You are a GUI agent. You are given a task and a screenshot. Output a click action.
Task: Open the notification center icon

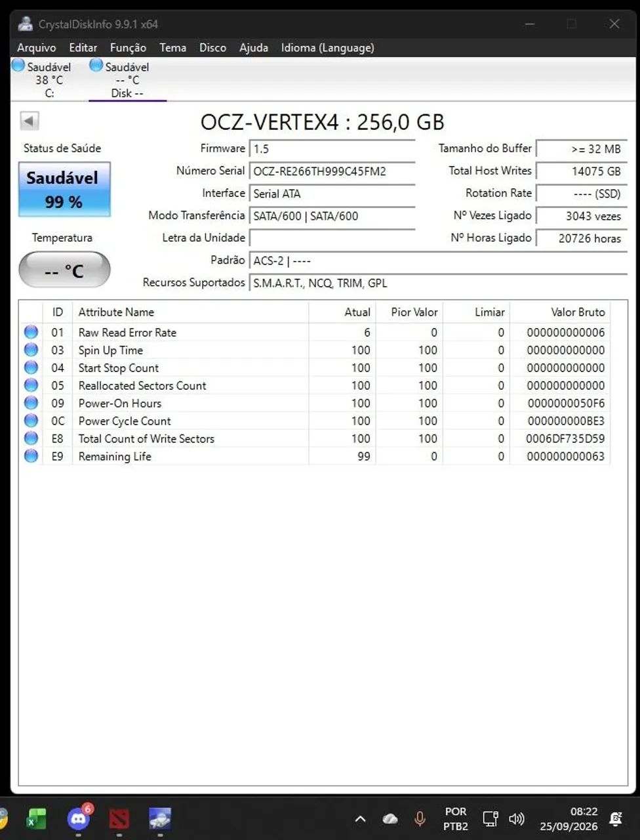point(615,818)
